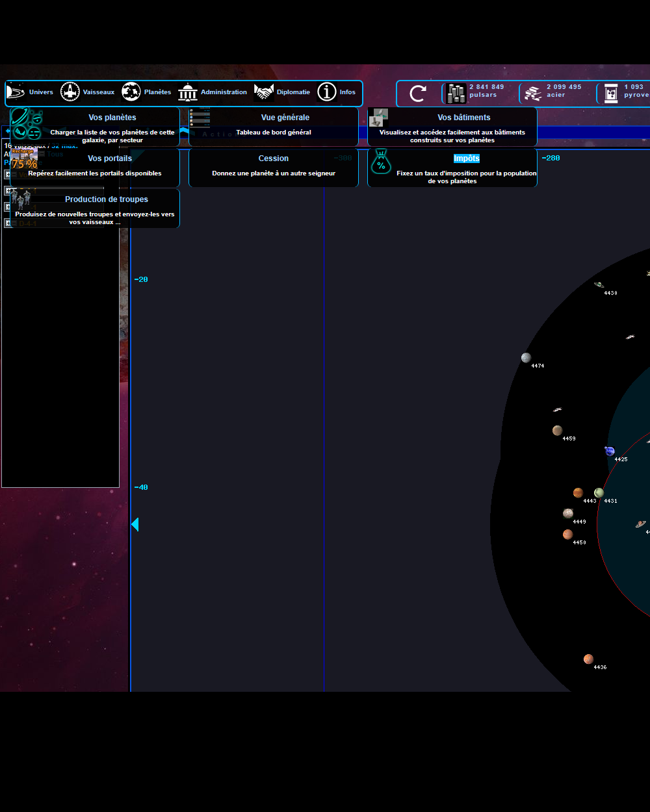Image resolution: width=650 pixels, height=812 pixels.
Task: Click the Impôts money bag icon
Action: pos(381,162)
